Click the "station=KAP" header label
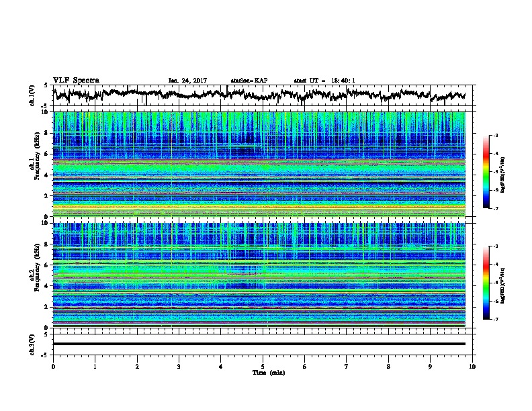The image size is (532, 411). pyautogui.click(x=249, y=81)
